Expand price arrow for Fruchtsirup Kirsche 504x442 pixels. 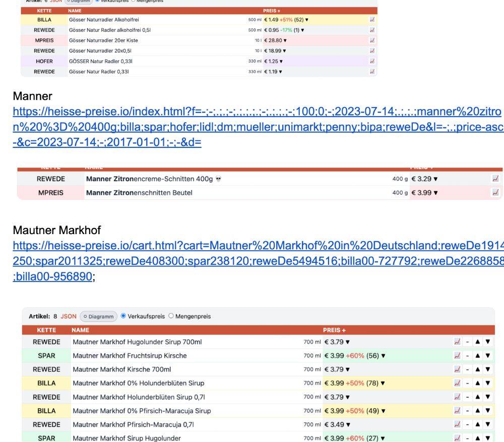click(x=383, y=356)
